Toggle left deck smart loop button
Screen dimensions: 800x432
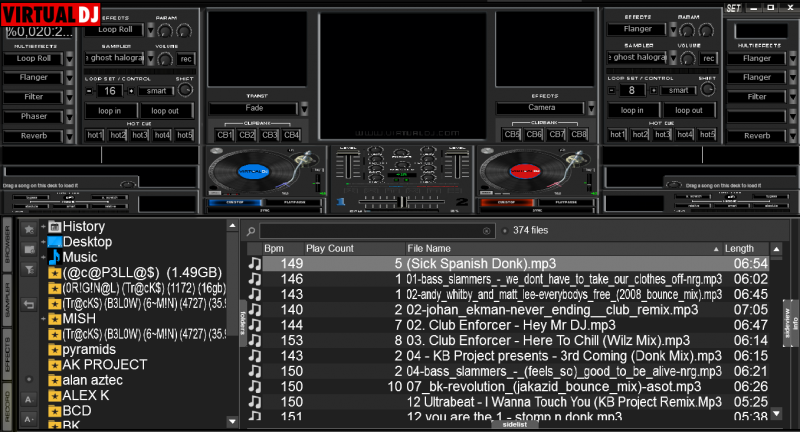click(x=154, y=90)
